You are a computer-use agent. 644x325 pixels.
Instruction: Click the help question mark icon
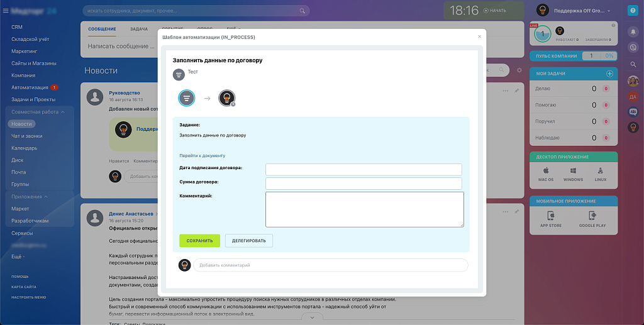[633, 11]
